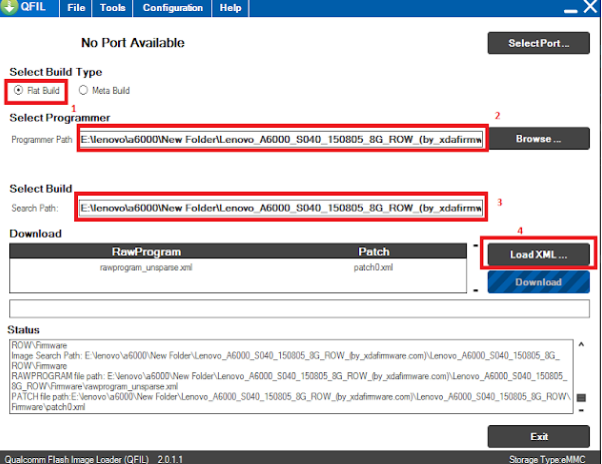Click the RawProgram column header

tap(146, 252)
